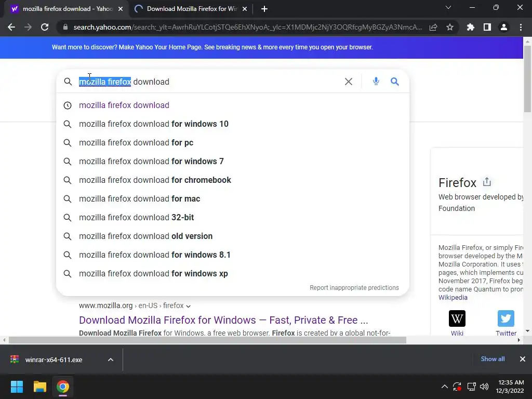Click the winrar download file icon
The image size is (532, 399).
[15, 360]
